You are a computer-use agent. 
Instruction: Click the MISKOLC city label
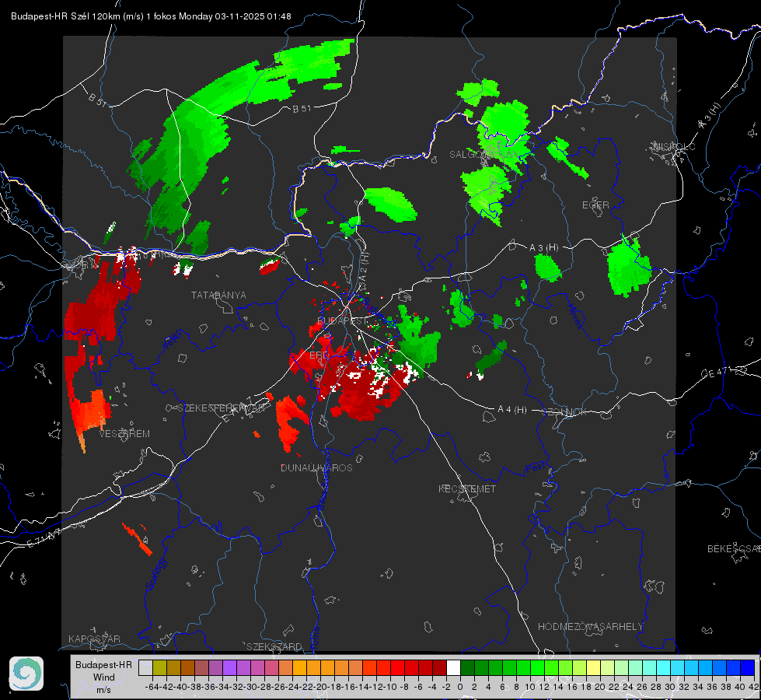(674, 146)
